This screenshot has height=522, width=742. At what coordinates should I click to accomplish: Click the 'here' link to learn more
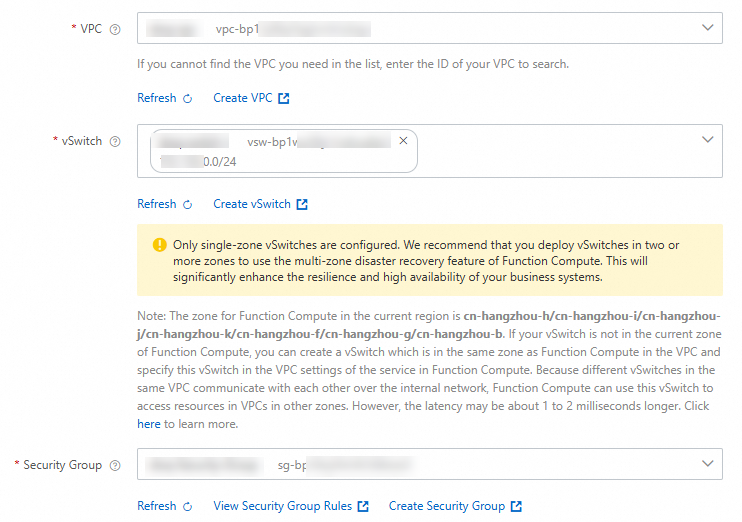[x=149, y=425]
